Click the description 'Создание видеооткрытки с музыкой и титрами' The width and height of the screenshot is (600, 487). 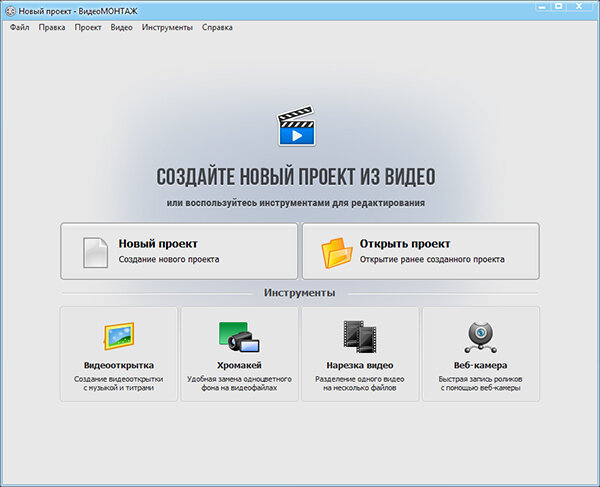pos(119,383)
